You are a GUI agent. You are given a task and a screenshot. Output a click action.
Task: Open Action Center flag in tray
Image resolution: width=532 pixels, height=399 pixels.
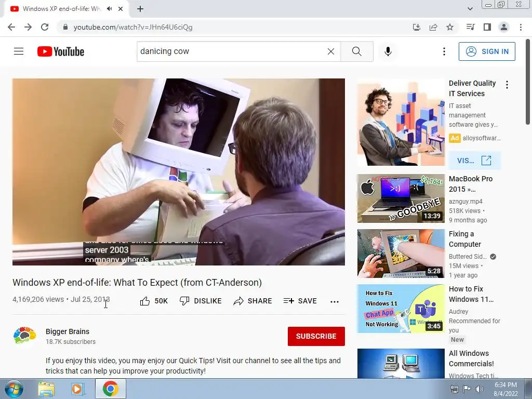467,389
